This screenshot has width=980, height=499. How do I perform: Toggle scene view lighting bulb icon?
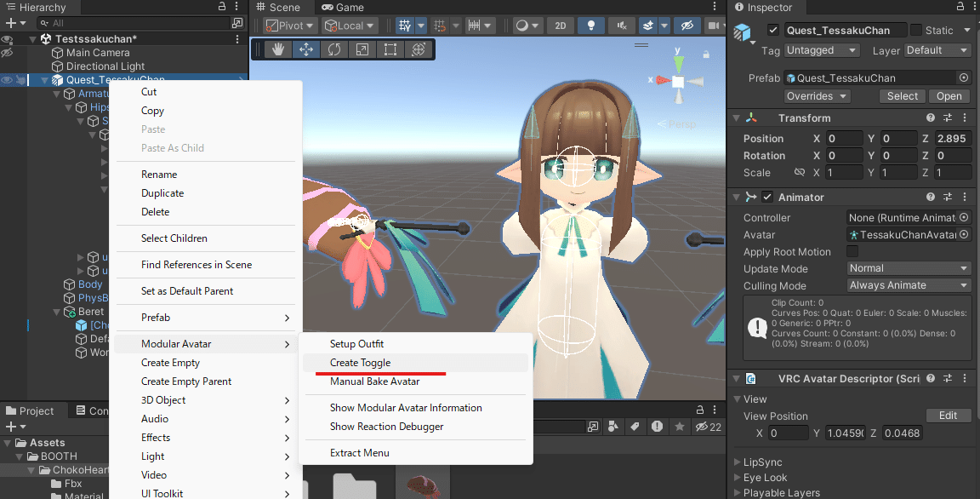click(590, 26)
